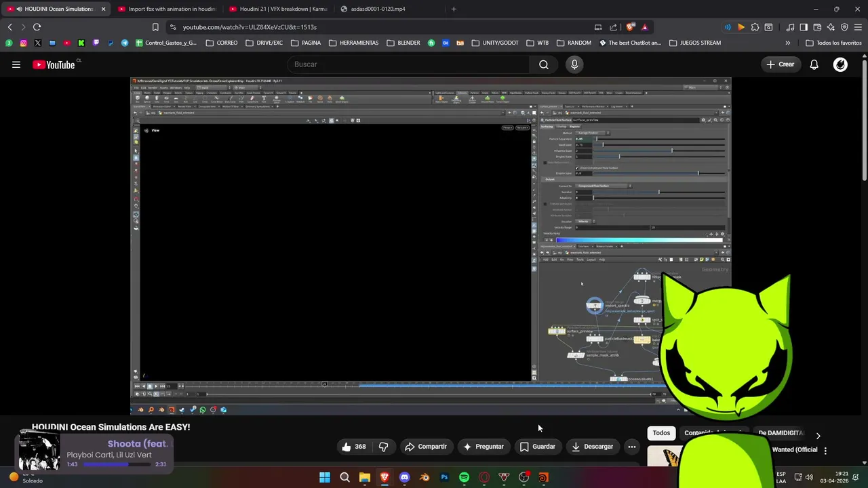Click the YouTube search magnifier button

544,64
